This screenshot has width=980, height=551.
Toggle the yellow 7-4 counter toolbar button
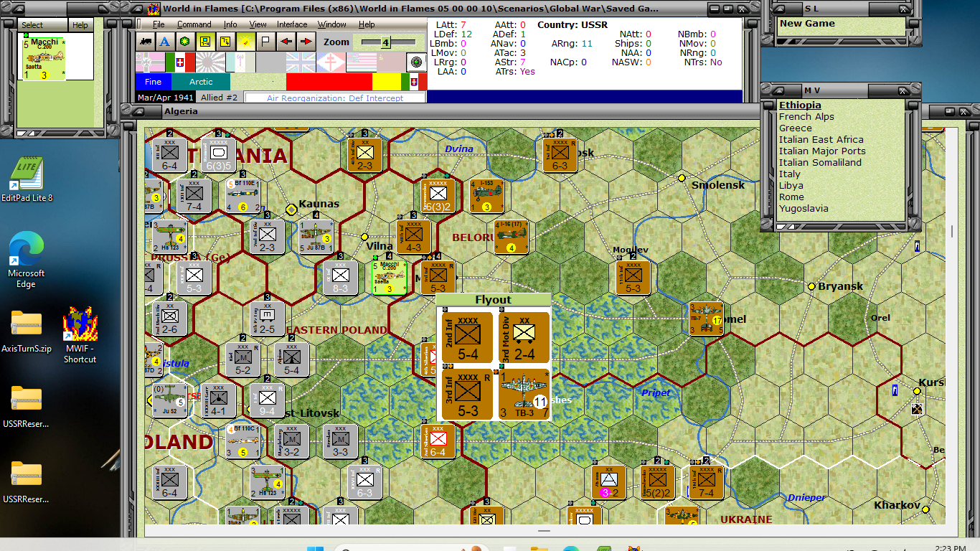[225, 42]
